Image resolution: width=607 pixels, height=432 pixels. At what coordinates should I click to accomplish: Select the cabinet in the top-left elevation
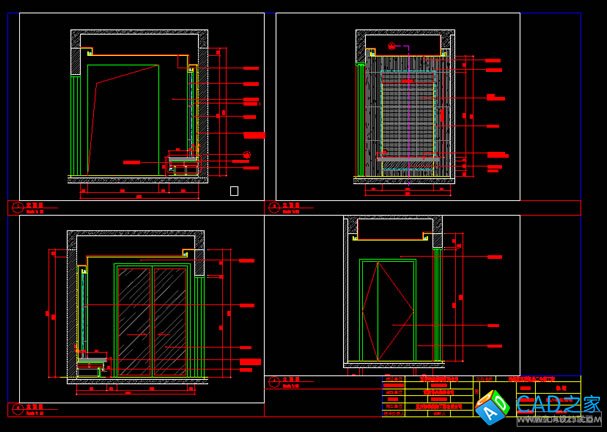(182, 163)
